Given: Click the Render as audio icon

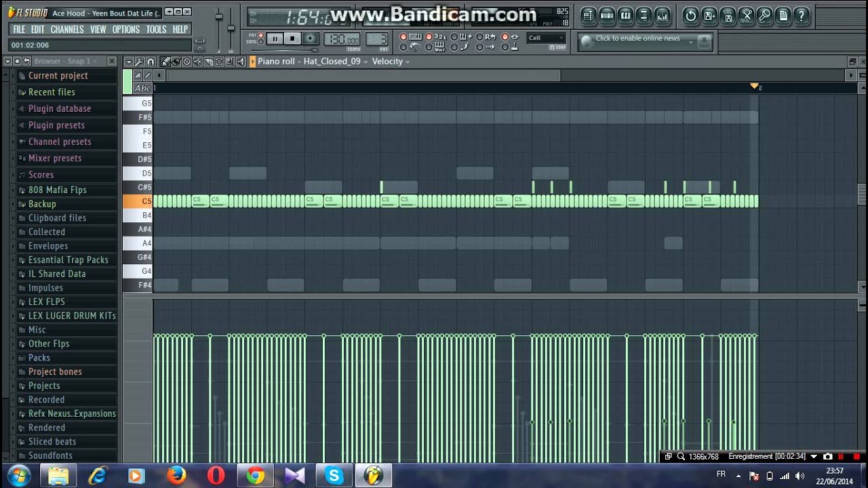Looking at the screenshot, I should (728, 16).
